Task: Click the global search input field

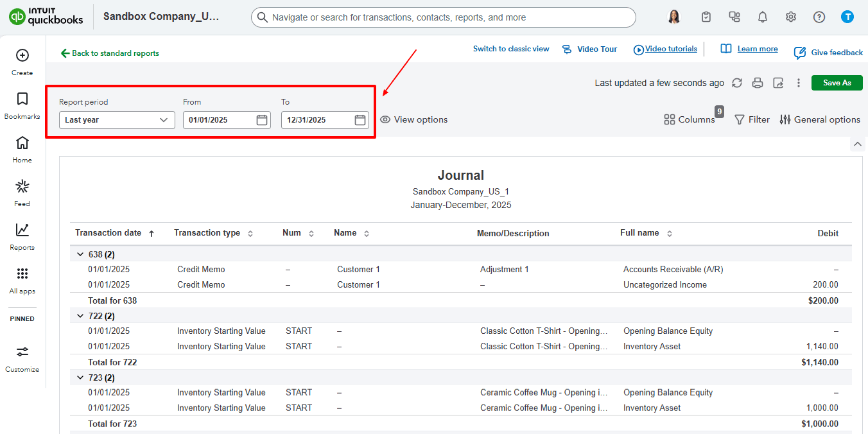Action: click(x=443, y=17)
